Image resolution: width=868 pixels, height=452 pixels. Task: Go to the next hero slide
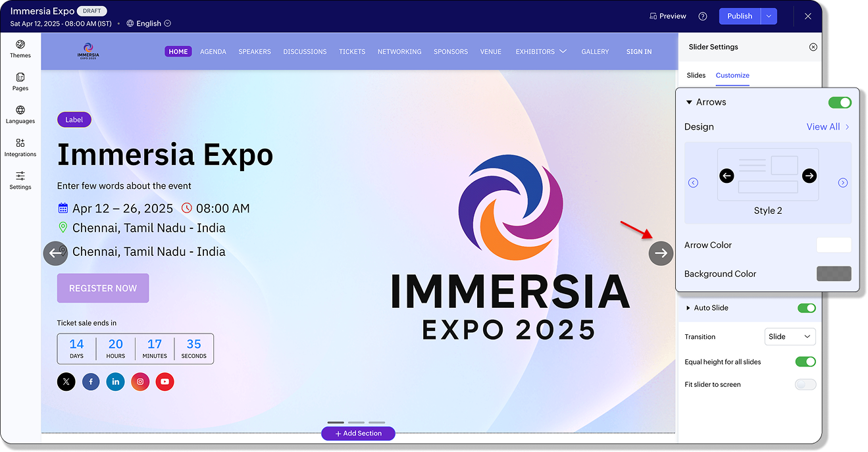661,253
